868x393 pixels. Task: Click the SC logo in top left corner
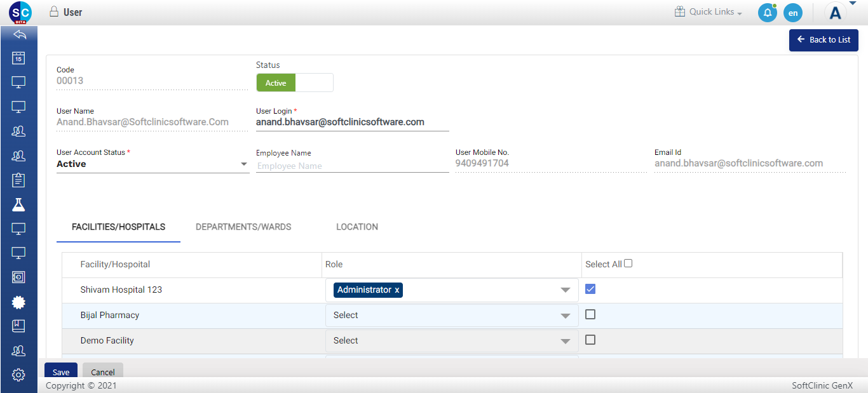(18, 12)
